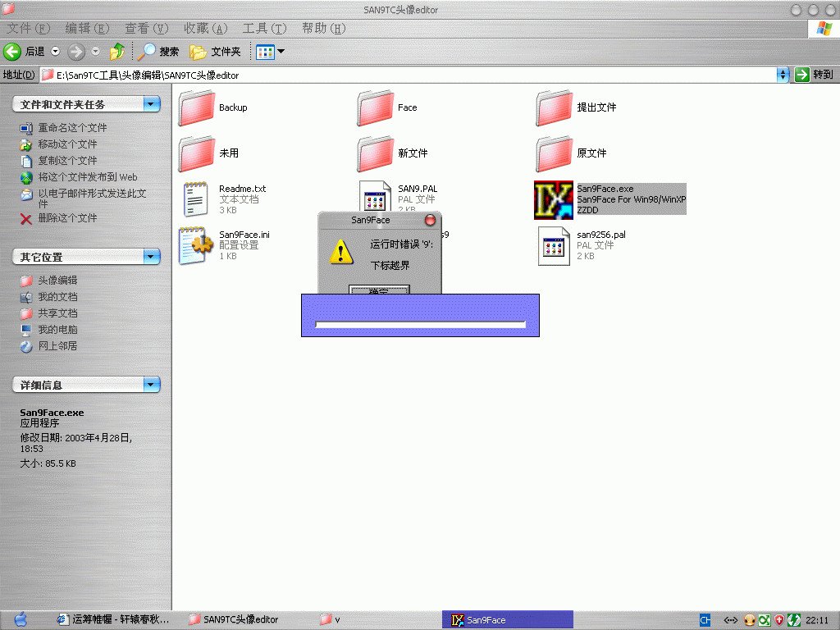
Task: Click the San9Face.exe application icon
Action: (554, 199)
